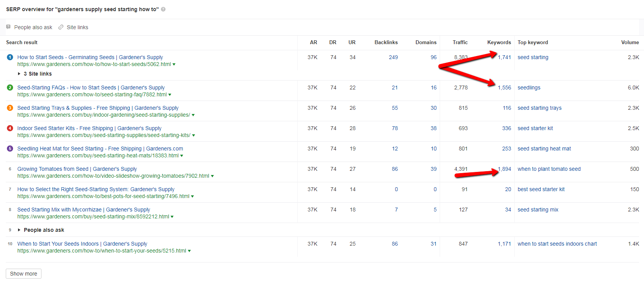Open Indoor Seed Starter Kits result title
644x284 pixels.
point(89,128)
